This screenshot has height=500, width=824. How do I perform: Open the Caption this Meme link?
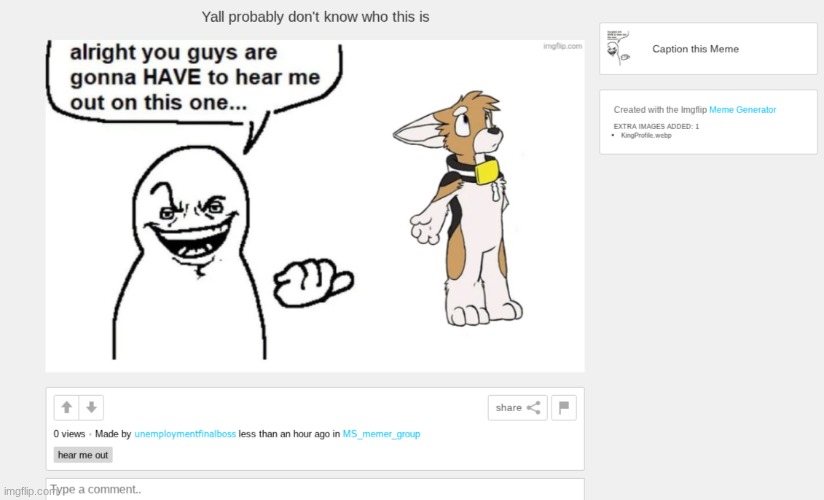point(695,49)
